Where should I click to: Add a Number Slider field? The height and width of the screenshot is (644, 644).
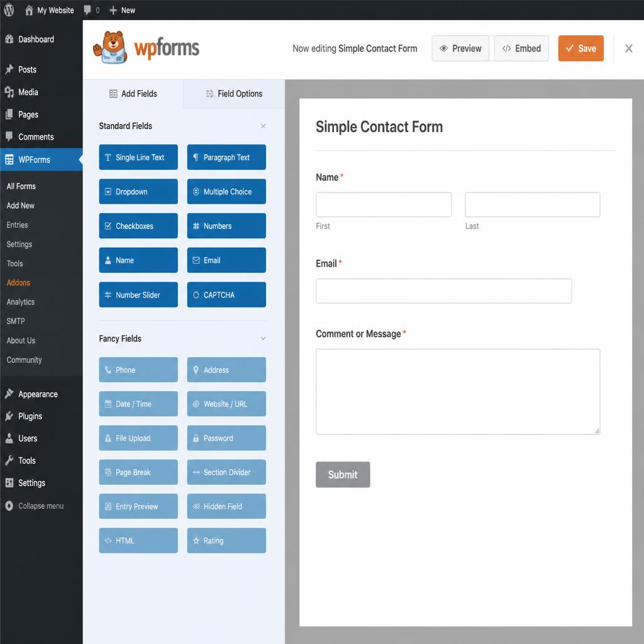[138, 294]
